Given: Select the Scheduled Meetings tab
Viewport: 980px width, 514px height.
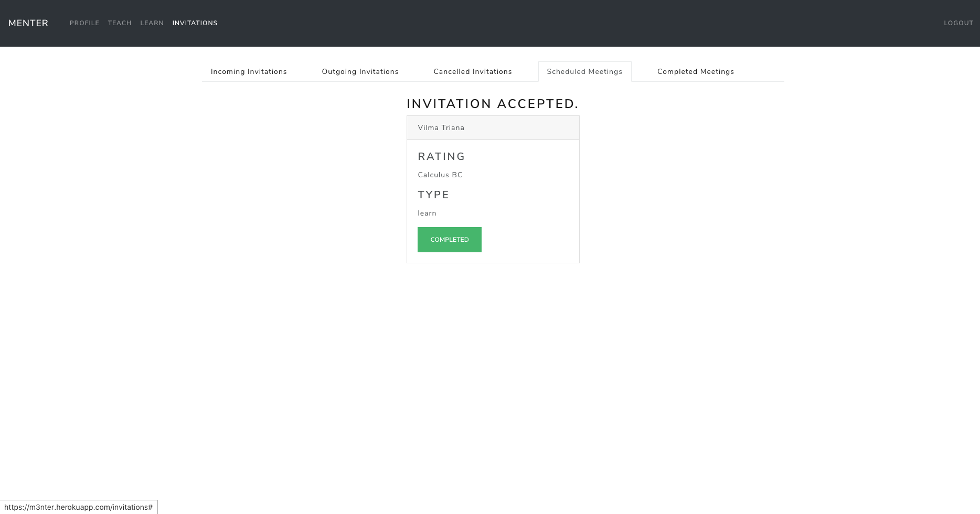Looking at the screenshot, I should pos(584,71).
